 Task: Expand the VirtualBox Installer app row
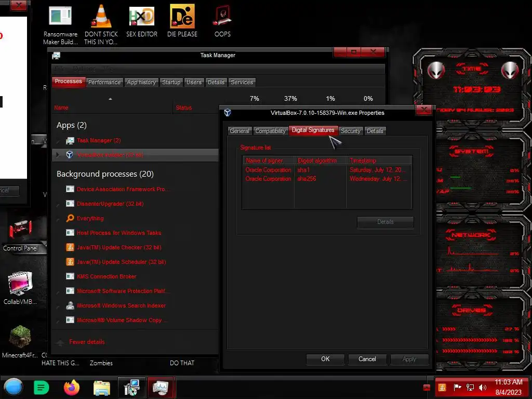tap(58, 155)
